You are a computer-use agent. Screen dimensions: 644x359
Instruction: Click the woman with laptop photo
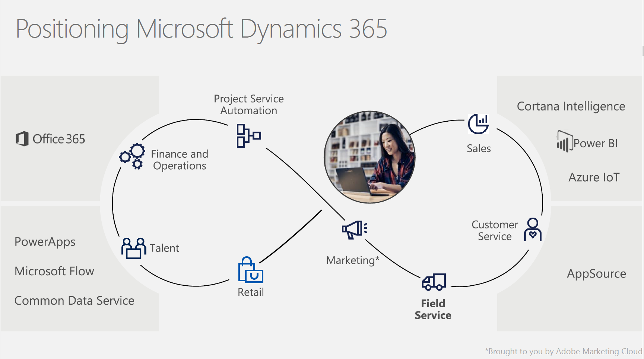tap(369, 157)
